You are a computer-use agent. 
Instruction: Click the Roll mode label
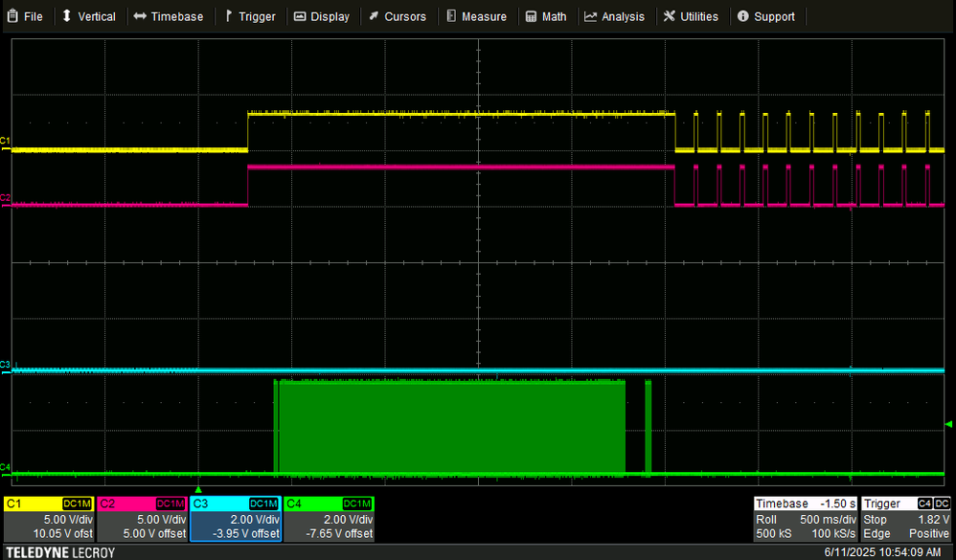pos(766,520)
